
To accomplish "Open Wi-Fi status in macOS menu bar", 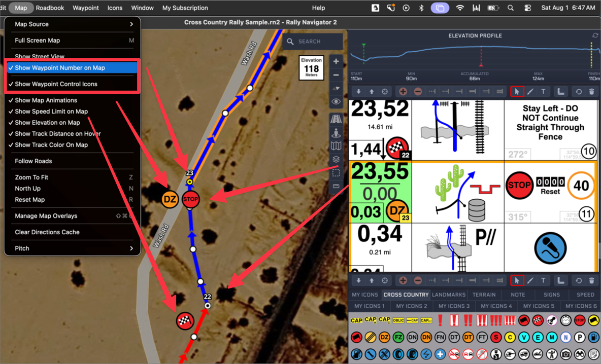I will 460,8.
